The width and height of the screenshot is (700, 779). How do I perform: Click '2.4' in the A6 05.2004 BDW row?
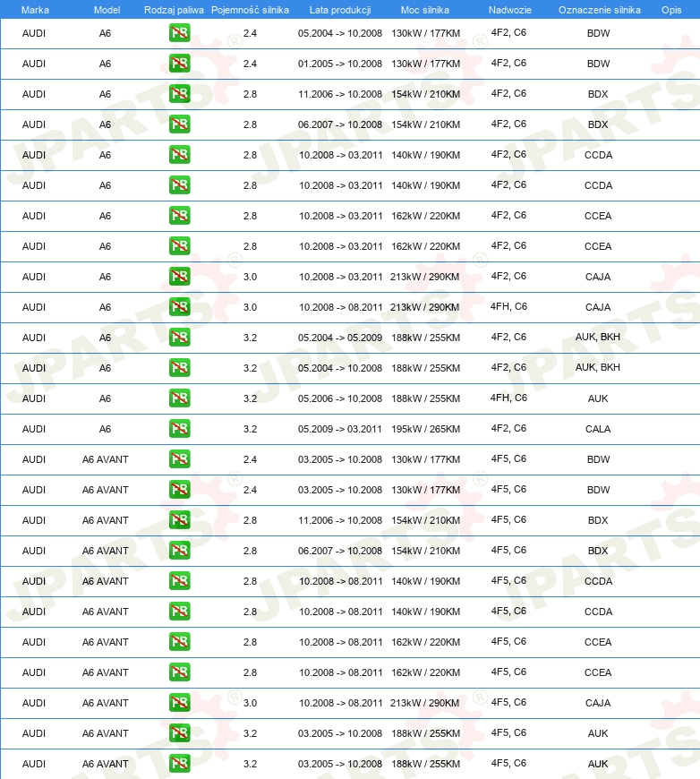point(250,33)
